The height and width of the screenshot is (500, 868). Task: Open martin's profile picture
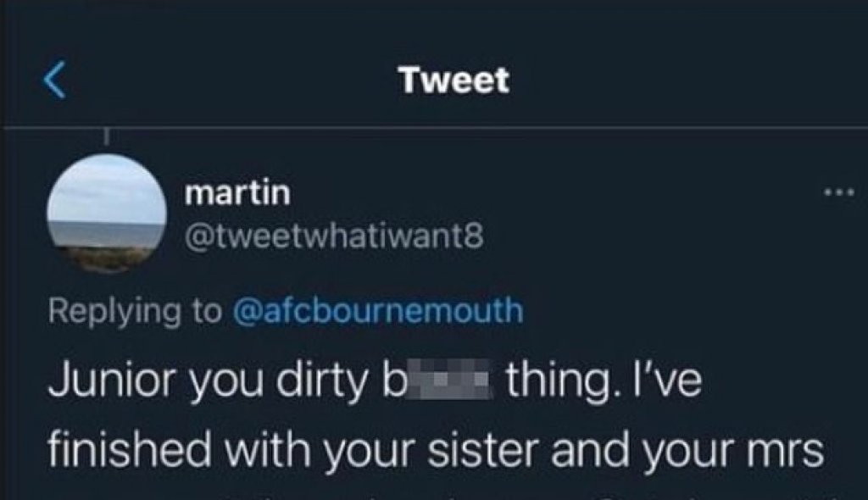[107, 214]
